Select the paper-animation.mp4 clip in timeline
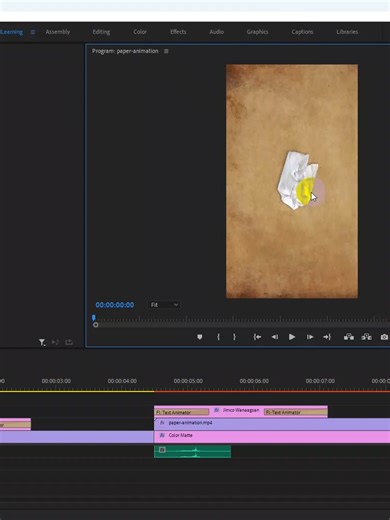This screenshot has width=390, height=520. [272, 424]
